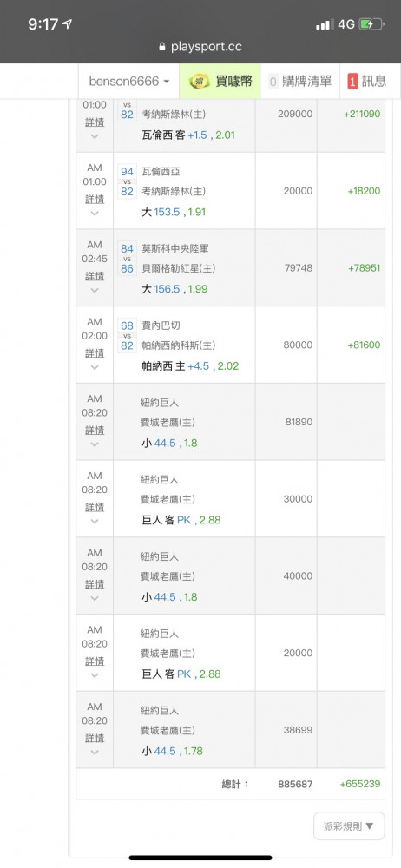Open the benson6666 account dropdown
The width and height of the screenshot is (401, 868).
[129, 82]
